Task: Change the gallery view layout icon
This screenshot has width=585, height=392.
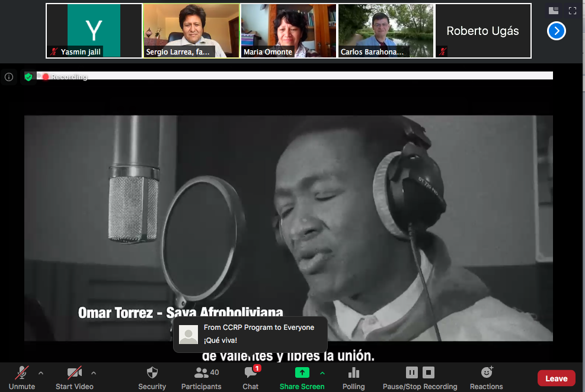Action: pos(554,10)
